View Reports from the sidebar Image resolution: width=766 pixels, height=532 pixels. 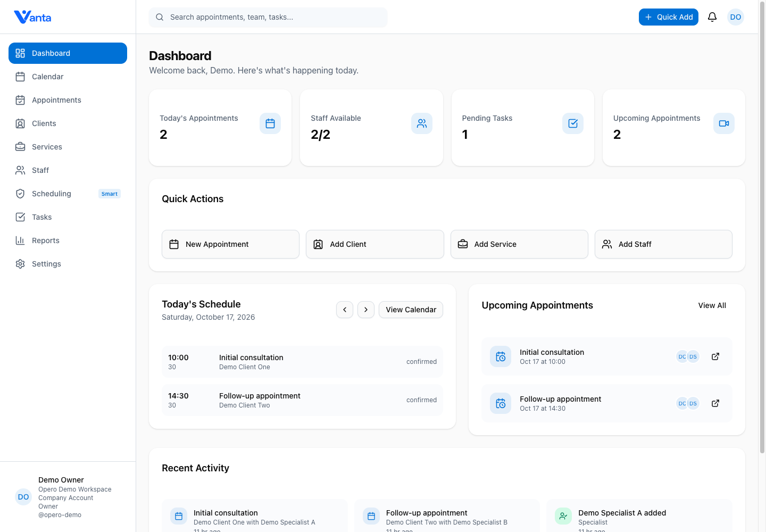pyautogui.click(x=68, y=240)
